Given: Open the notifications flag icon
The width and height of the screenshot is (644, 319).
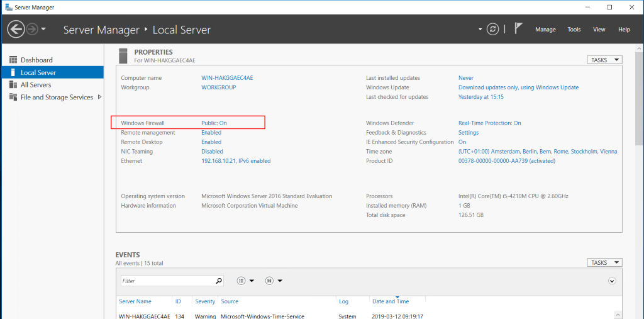Looking at the screenshot, I should click(x=518, y=29).
